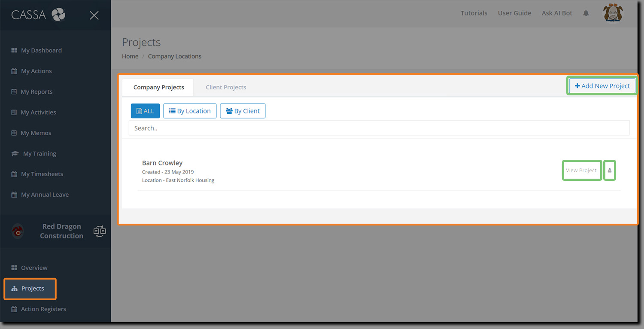Click the Red Dragon Construction company name
The height and width of the screenshot is (329, 644).
tap(61, 231)
